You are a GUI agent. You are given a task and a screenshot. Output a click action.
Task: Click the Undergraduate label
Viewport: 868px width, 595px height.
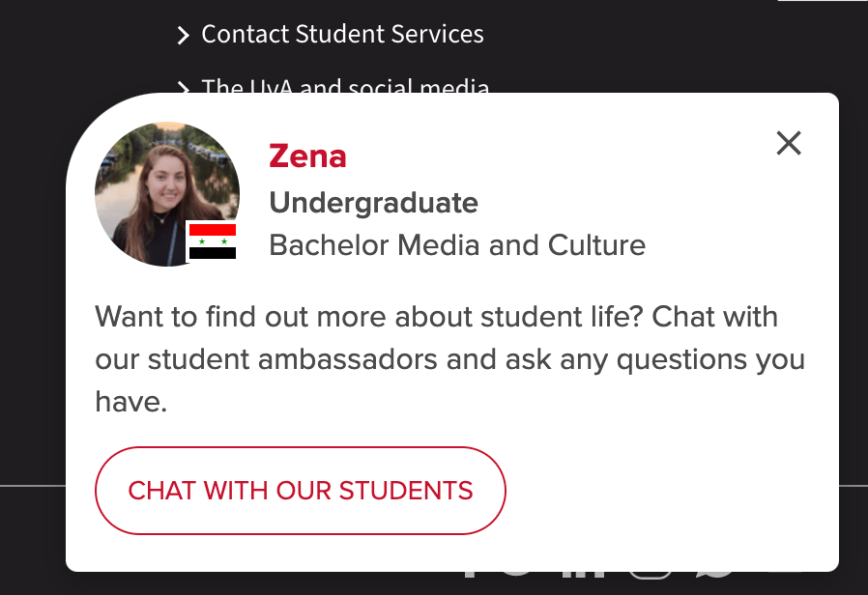point(374,204)
